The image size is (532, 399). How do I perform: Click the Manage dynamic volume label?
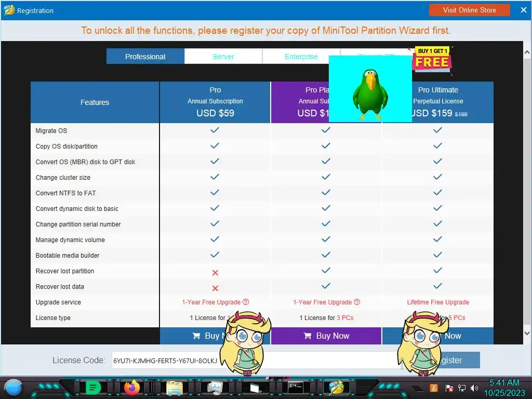[x=70, y=240]
